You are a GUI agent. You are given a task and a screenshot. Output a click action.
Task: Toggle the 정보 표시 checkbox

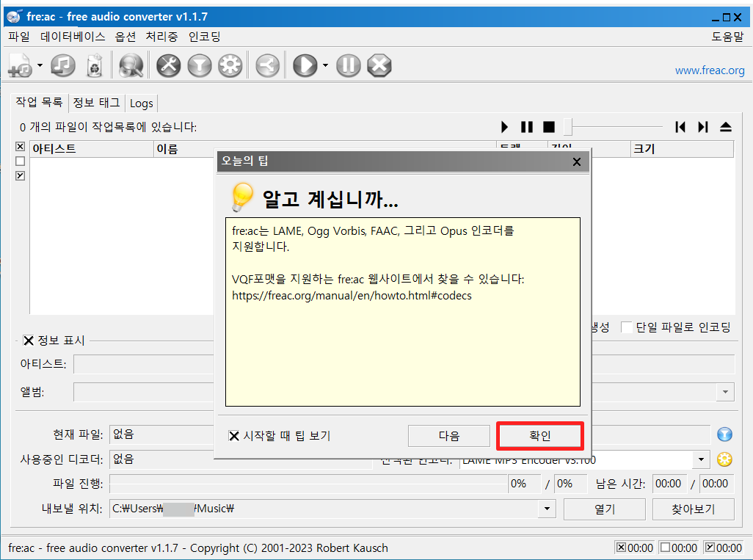[x=29, y=341]
